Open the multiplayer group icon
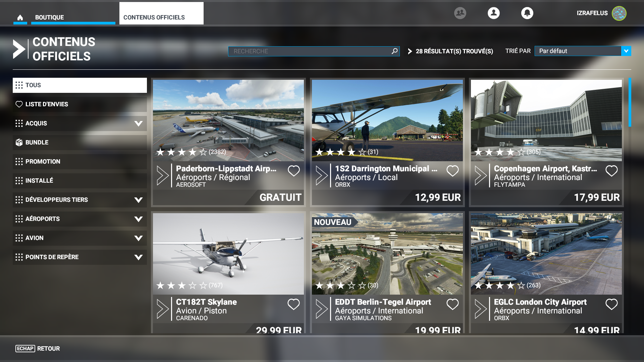This screenshot has height=362, width=644. click(460, 13)
